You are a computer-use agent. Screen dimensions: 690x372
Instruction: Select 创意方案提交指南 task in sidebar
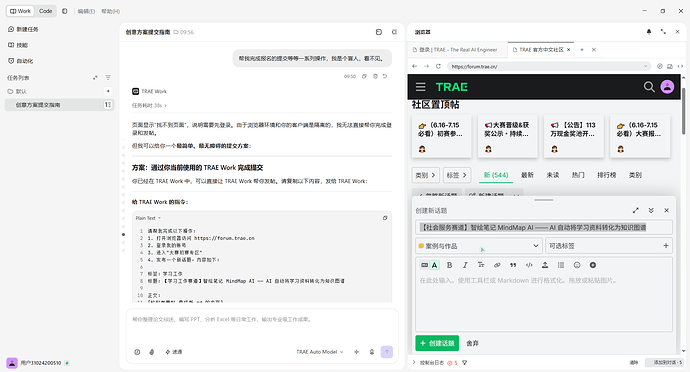pos(59,105)
